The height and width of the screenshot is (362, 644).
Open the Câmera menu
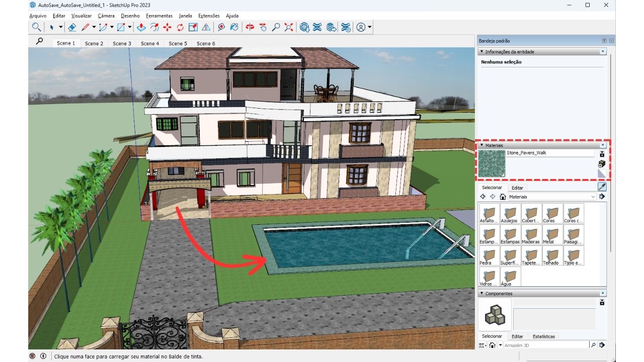[x=106, y=16]
